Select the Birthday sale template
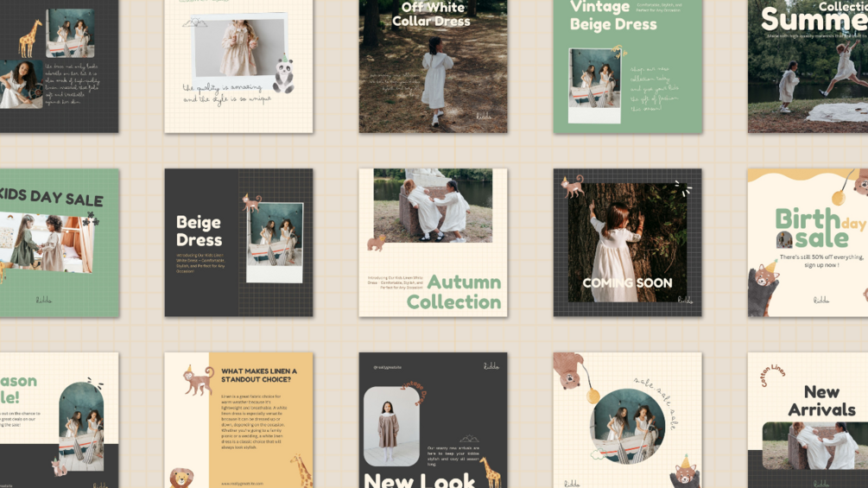 (808, 243)
